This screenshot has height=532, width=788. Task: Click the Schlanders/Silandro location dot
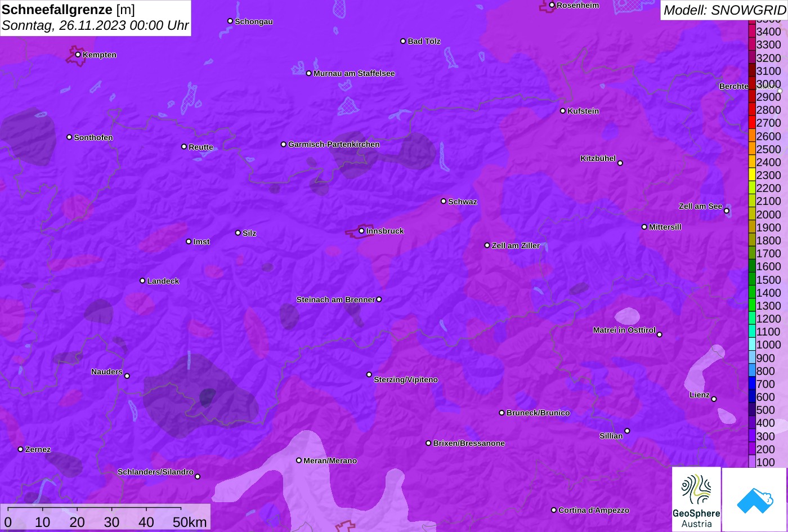(x=198, y=477)
